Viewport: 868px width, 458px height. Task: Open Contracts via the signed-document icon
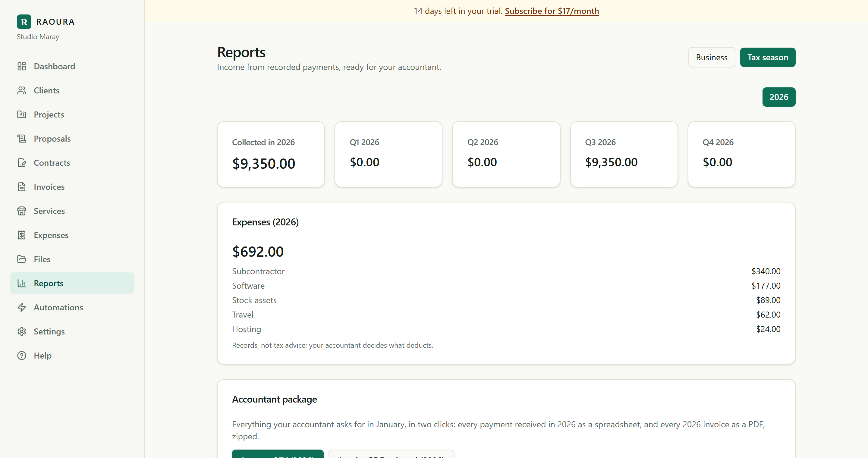(22, 163)
